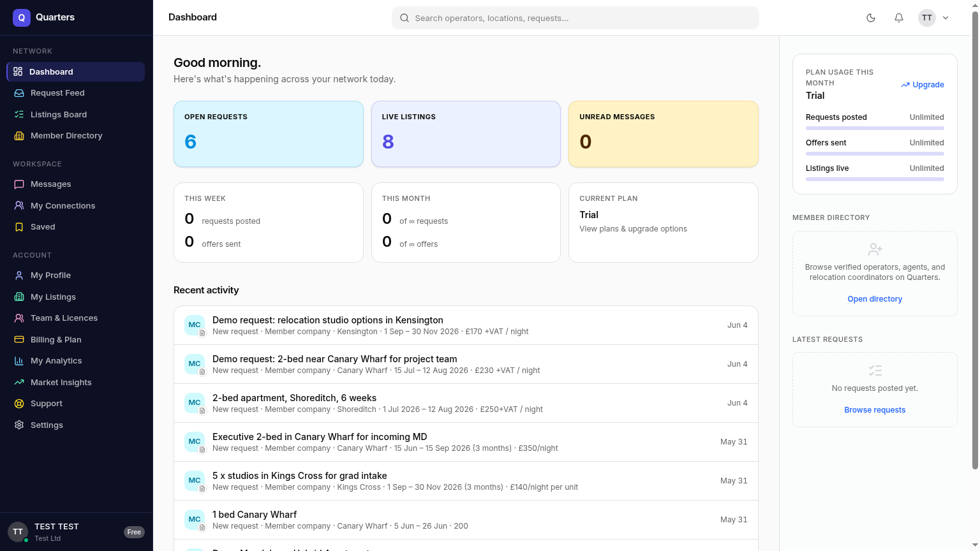Click the This Month activity card

466,223
